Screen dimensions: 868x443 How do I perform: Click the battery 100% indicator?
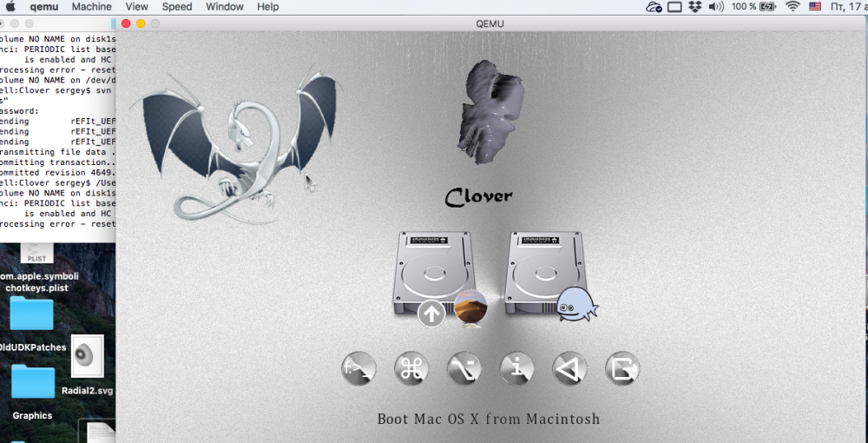point(753,7)
